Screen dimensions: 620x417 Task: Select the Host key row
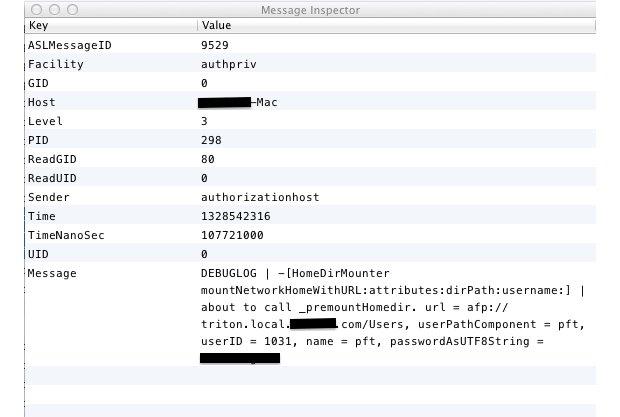(41, 102)
